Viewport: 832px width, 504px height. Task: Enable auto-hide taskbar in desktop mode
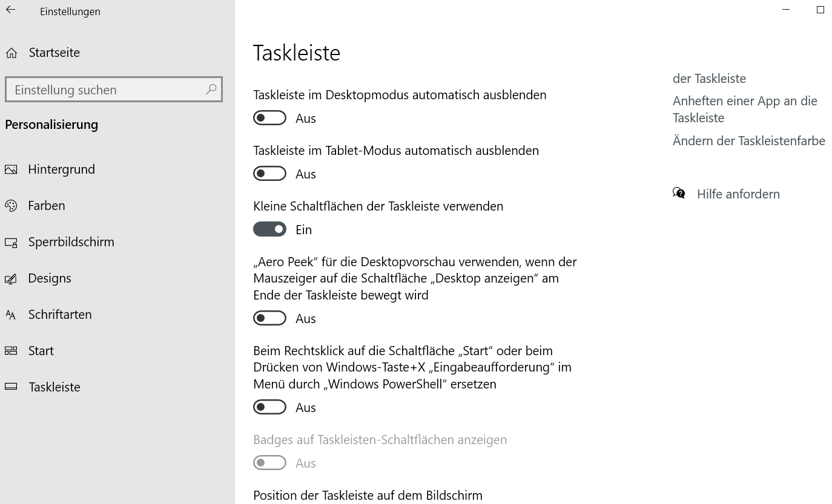(269, 118)
